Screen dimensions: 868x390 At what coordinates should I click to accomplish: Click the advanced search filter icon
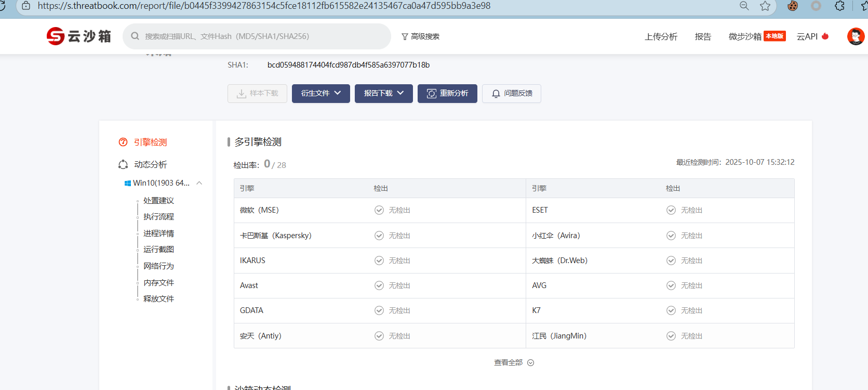(405, 36)
